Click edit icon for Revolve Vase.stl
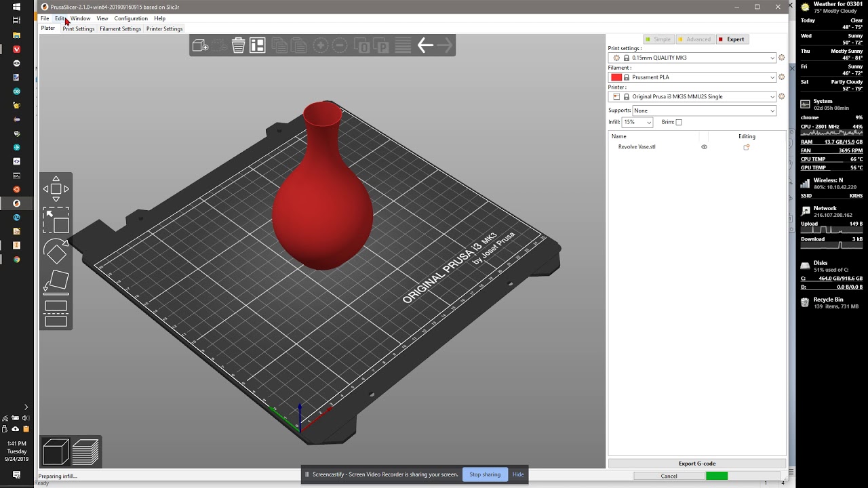Image resolution: width=868 pixels, height=488 pixels. click(747, 147)
